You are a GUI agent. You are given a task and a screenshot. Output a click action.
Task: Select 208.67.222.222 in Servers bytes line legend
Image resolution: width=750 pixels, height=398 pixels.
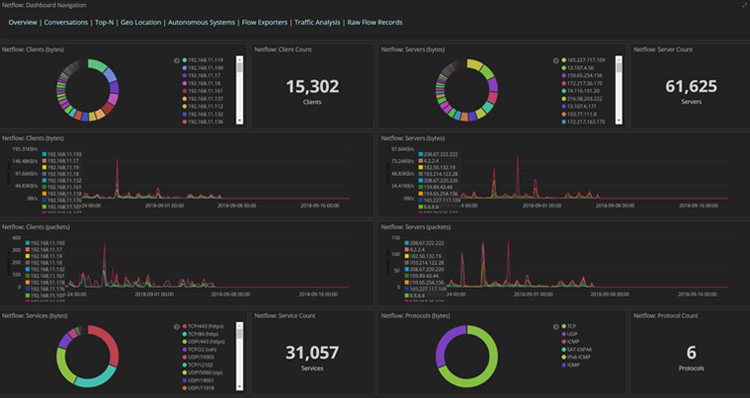438,155
